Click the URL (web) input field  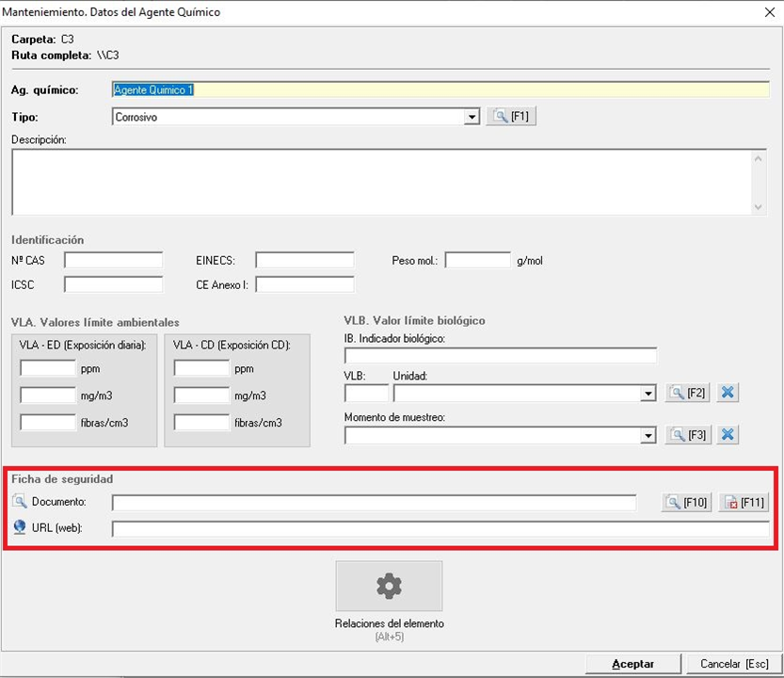440,528
